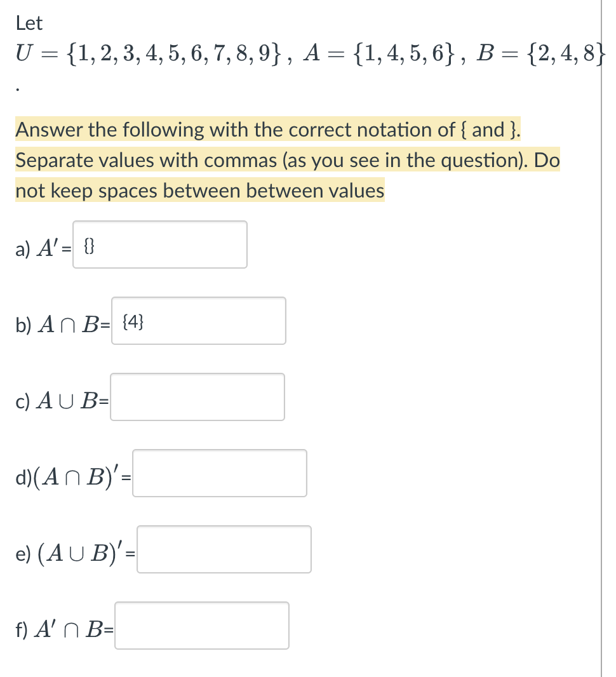The height and width of the screenshot is (677, 616).
Task: Focus the empty A ∪ B input field
Action: tap(197, 397)
